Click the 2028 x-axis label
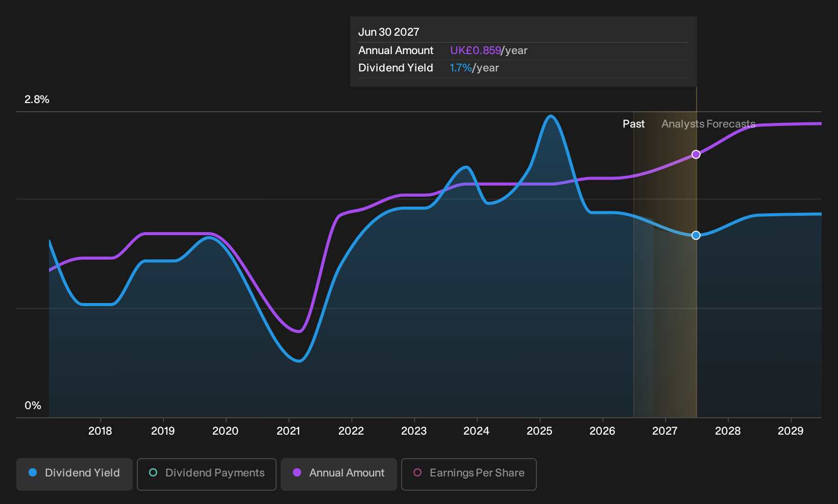This screenshot has height=504, width=838. click(x=728, y=431)
